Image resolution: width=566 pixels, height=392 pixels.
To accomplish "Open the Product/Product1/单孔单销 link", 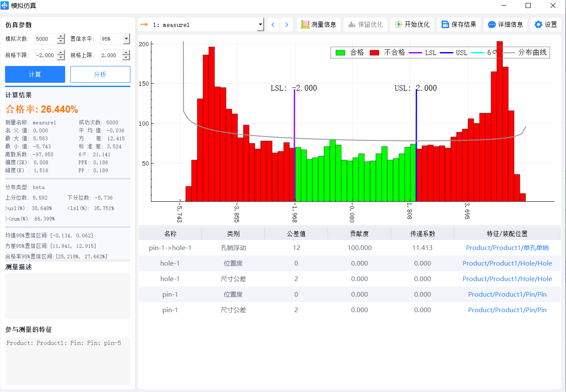I will pyautogui.click(x=507, y=248).
